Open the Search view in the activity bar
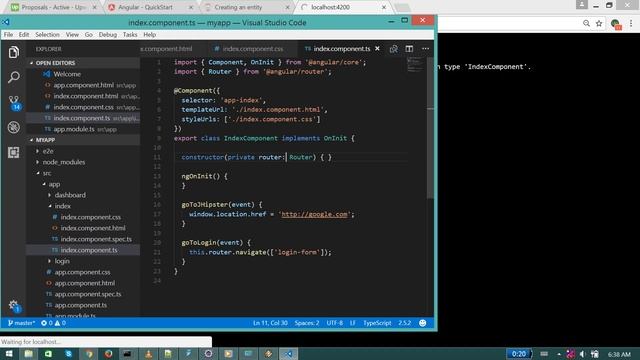Image resolution: width=640 pixels, height=360 pixels. coord(13,77)
